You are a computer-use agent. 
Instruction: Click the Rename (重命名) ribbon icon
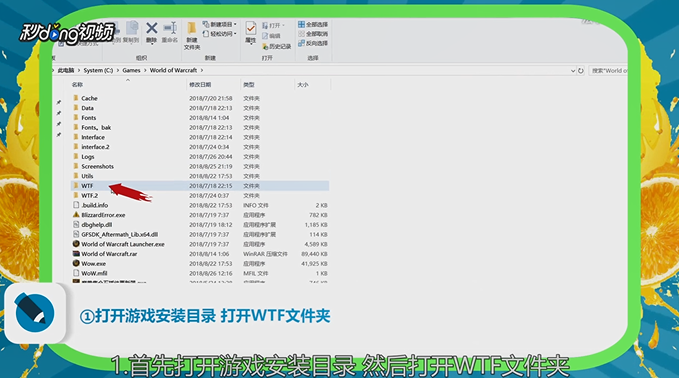pos(170,28)
